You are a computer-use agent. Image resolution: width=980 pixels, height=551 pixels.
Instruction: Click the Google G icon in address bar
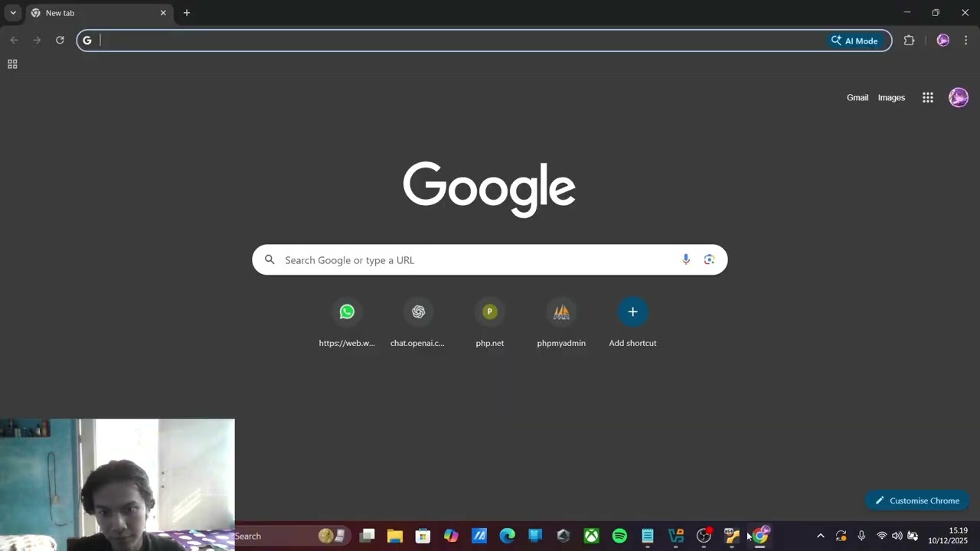click(87, 41)
